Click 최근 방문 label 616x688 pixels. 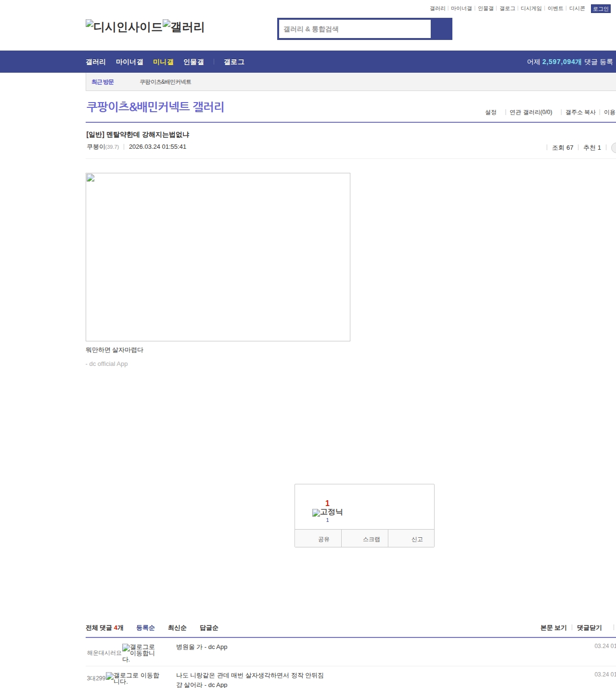pyautogui.click(x=103, y=82)
